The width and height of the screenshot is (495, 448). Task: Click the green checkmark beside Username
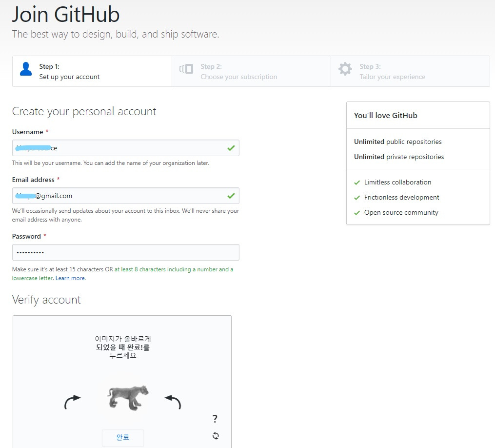click(231, 148)
